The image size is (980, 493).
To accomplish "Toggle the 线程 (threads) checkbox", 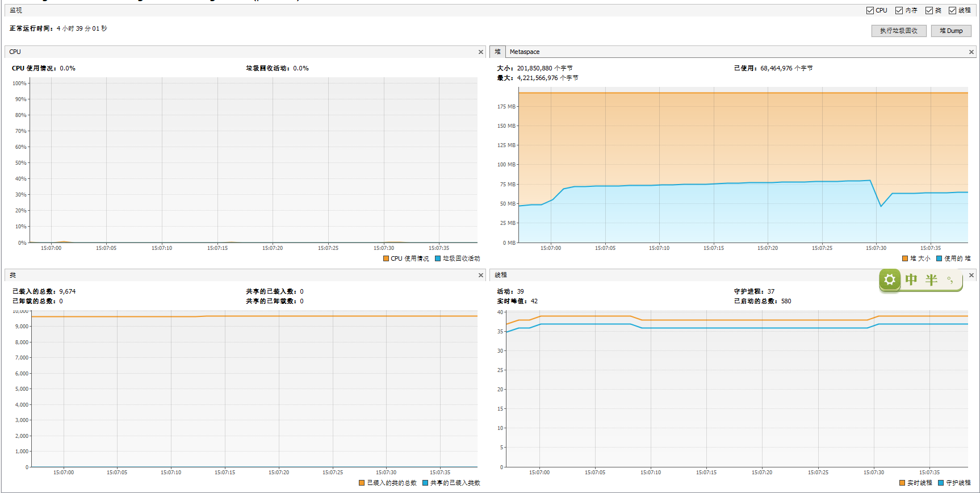I will [x=952, y=10].
